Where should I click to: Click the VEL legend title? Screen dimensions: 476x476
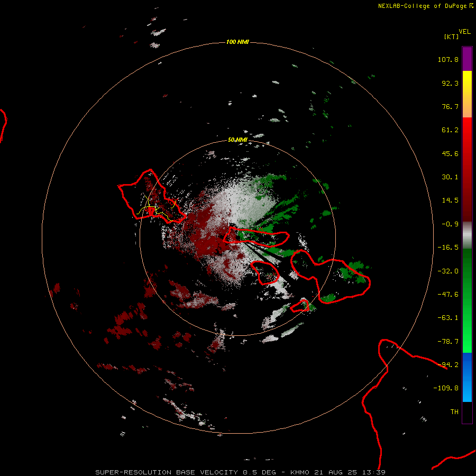464,32
